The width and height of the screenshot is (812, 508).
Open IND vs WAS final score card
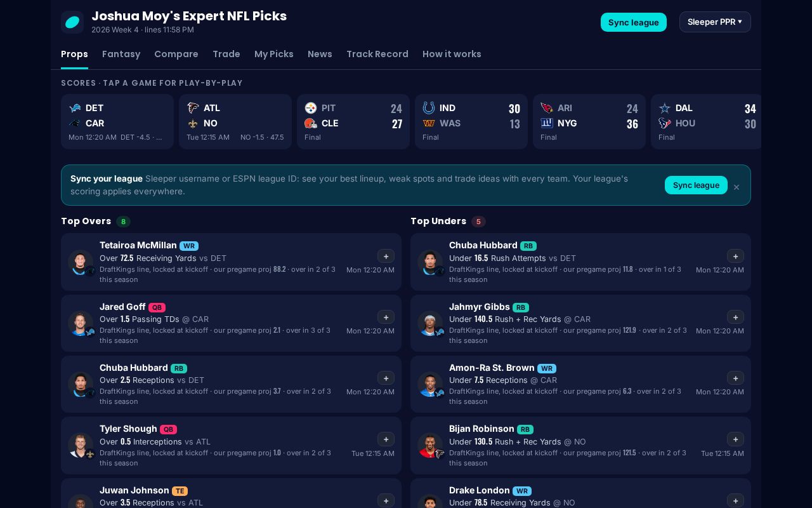[x=471, y=121]
